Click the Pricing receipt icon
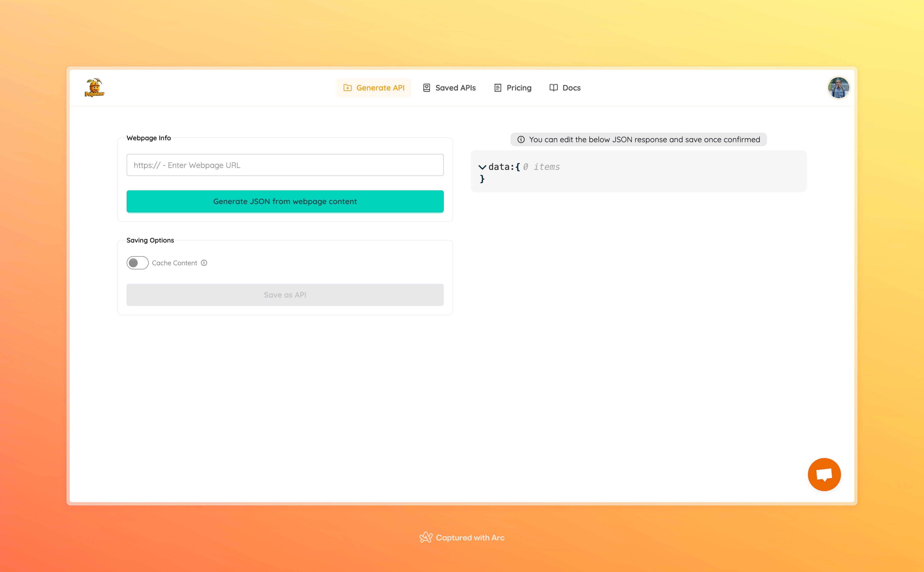 [498, 88]
